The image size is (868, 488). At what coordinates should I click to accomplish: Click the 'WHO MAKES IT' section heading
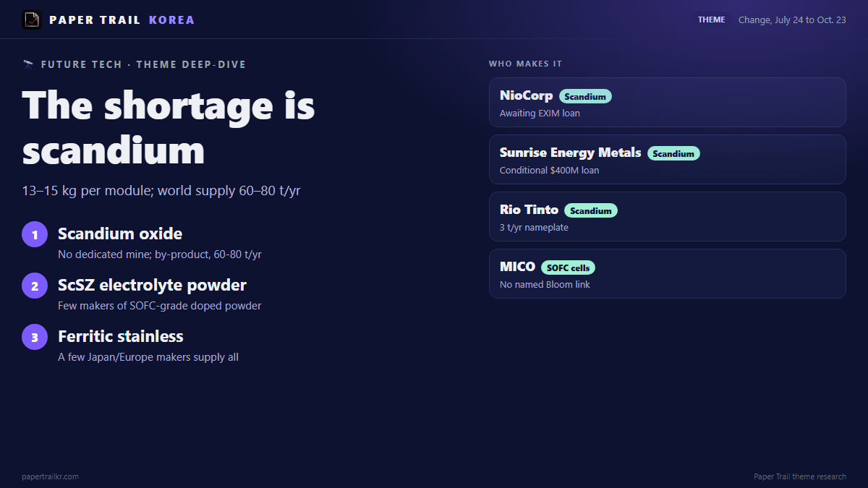coord(525,64)
